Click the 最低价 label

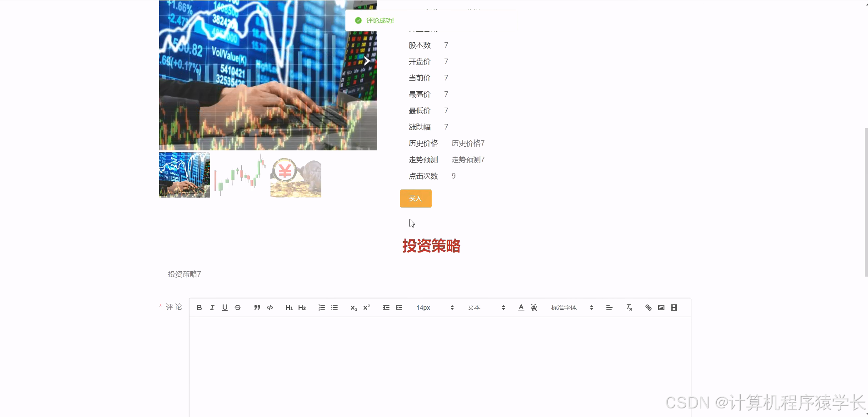tap(419, 110)
